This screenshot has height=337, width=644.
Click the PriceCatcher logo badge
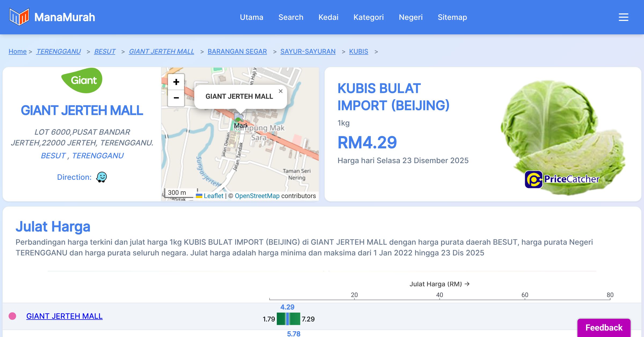[562, 179]
